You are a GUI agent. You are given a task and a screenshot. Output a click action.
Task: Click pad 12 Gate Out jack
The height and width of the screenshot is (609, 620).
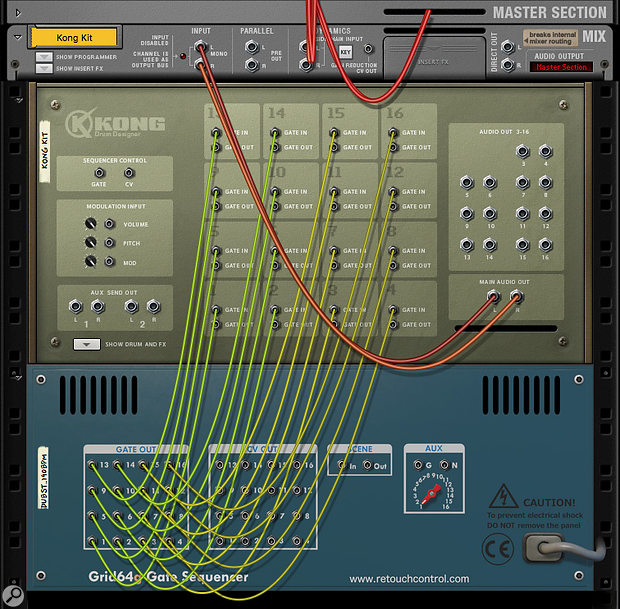(393, 206)
